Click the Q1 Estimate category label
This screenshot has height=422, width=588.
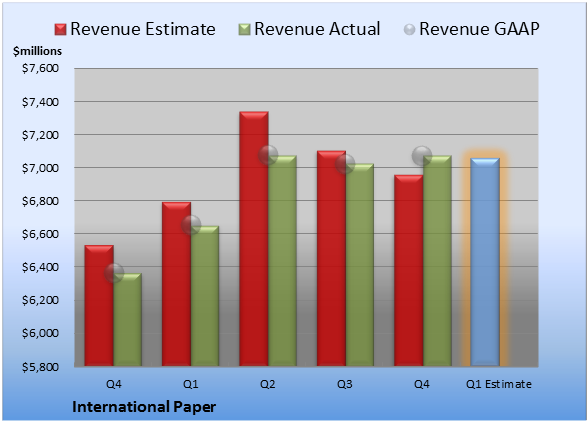pos(499,384)
